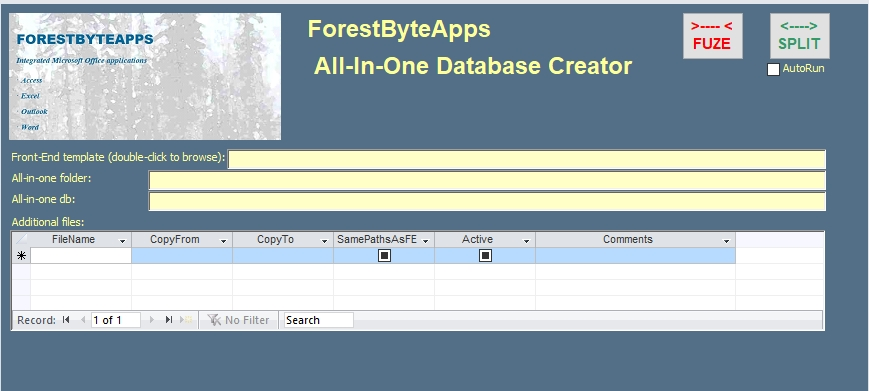Screen dimensions: 869x391
Task: Click the CopyTo cell of the new row
Action: click(x=283, y=255)
